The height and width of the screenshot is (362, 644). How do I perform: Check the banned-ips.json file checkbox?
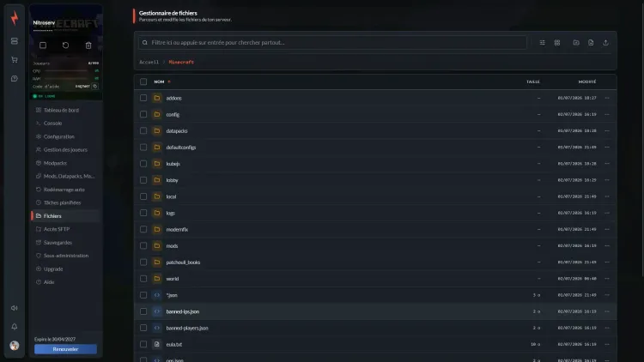coord(143,311)
